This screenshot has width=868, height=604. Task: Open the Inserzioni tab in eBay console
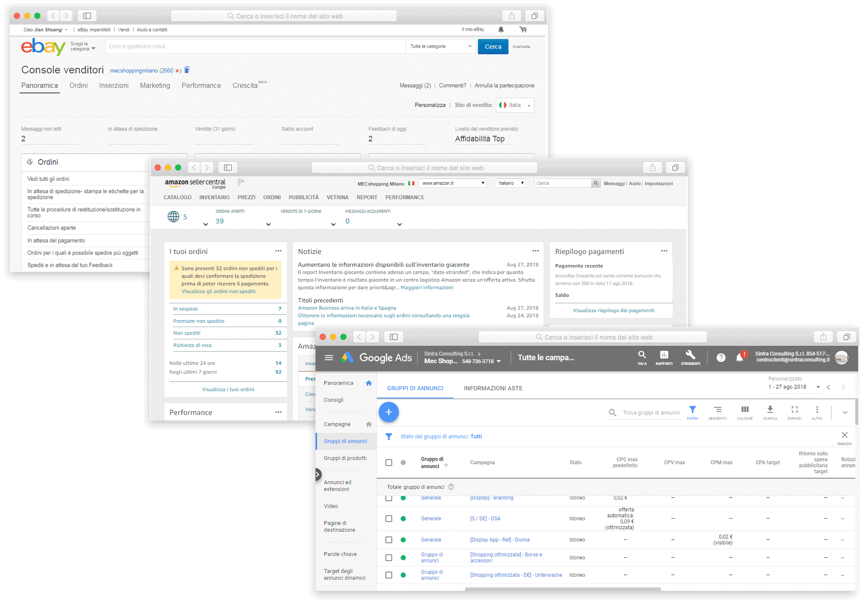tap(114, 85)
